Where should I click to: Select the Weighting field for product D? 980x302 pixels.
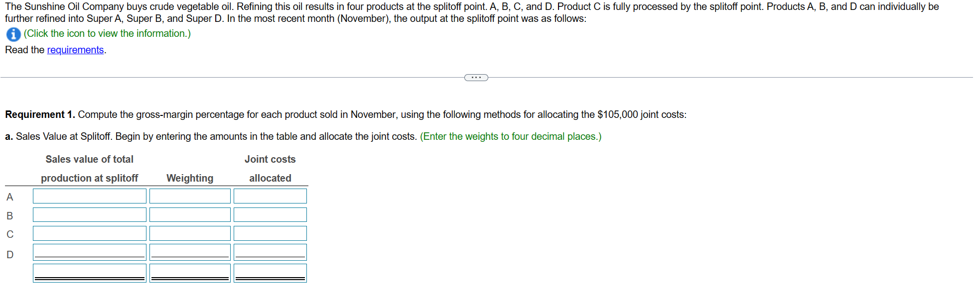pos(189,251)
